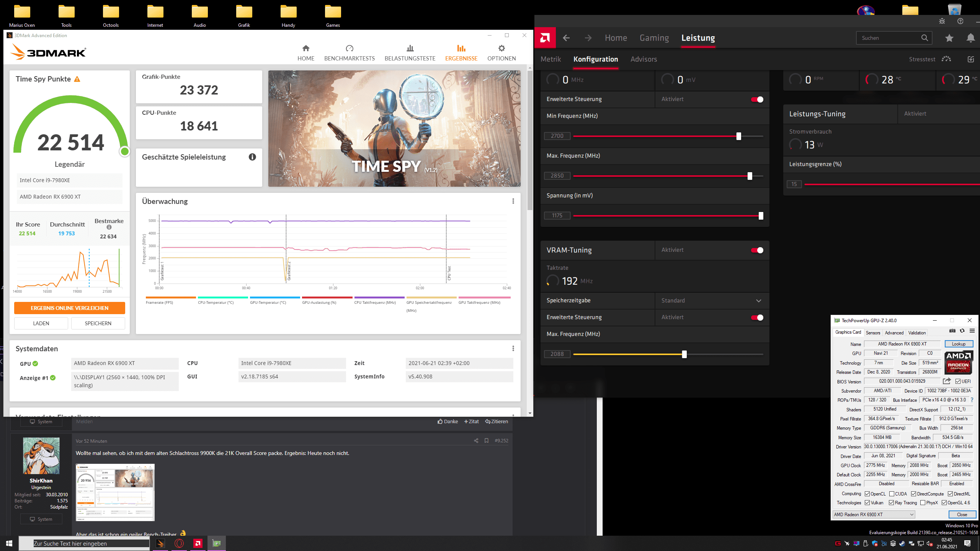Click Opera icon in the taskbar
The image size is (980, 551).
point(179,543)
